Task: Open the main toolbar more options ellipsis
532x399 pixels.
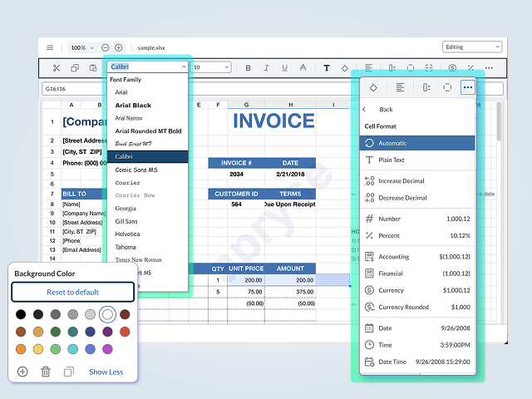Action: (x=489, y=68)
